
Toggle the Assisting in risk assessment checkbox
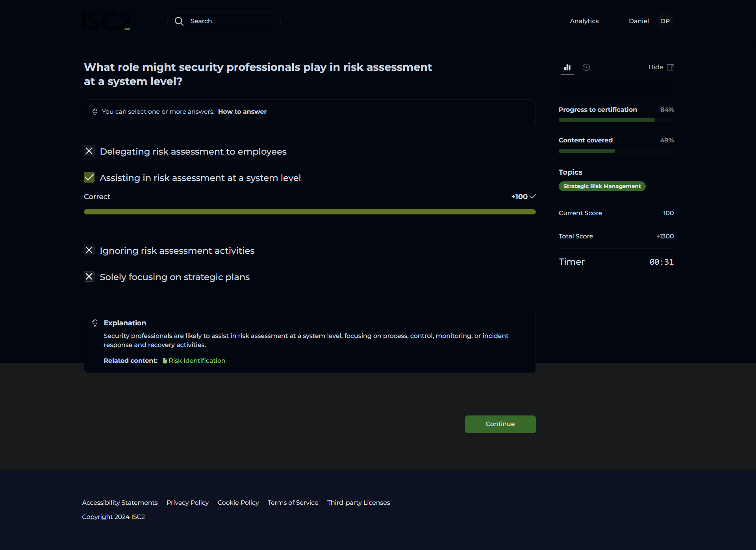pos(89,177)
